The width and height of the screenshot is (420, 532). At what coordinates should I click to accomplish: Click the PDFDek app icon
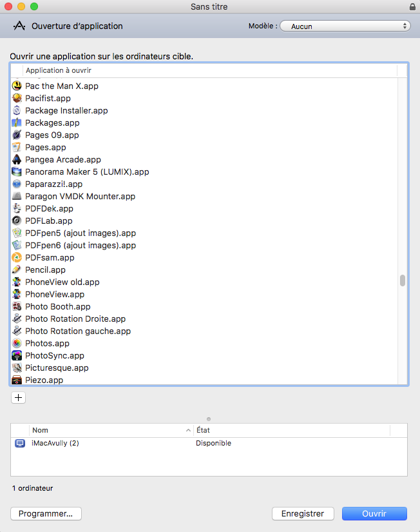tap(17, 208)
